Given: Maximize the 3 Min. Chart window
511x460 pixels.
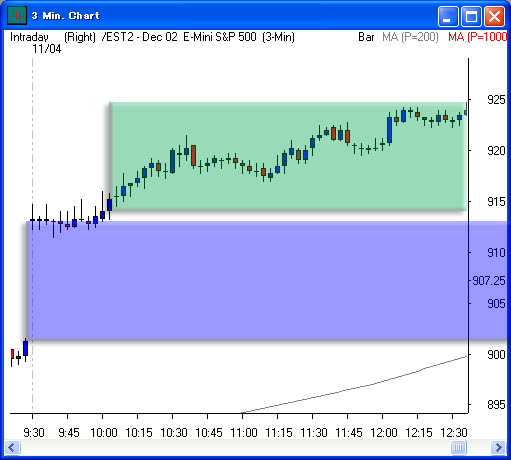Looking at the screenshot, I should coord(471,16).
